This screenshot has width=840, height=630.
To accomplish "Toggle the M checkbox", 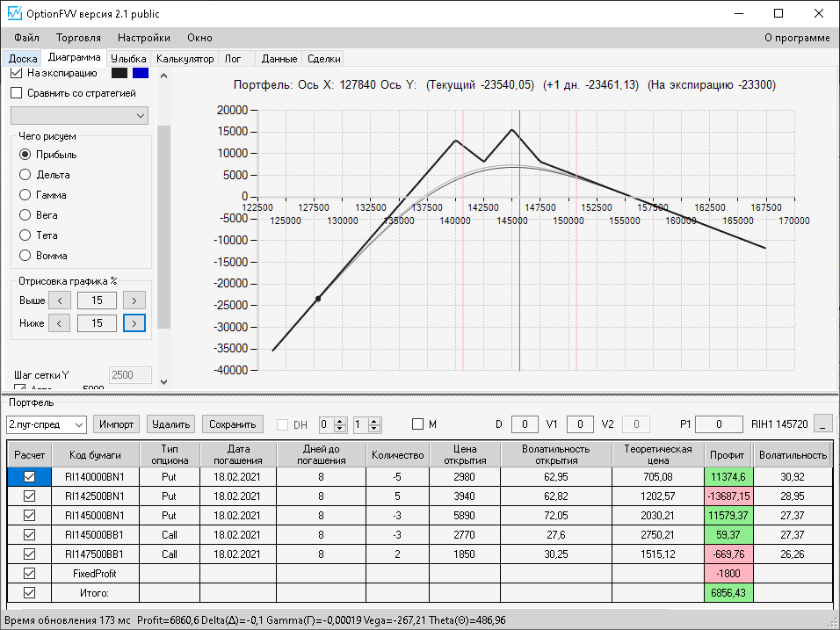I will [418, 424].
